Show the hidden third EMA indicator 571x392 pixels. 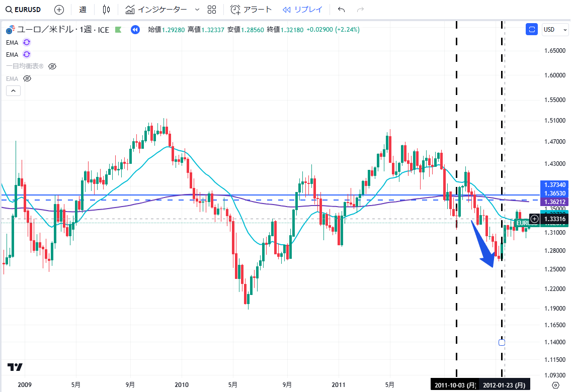[x=28, y=78]
